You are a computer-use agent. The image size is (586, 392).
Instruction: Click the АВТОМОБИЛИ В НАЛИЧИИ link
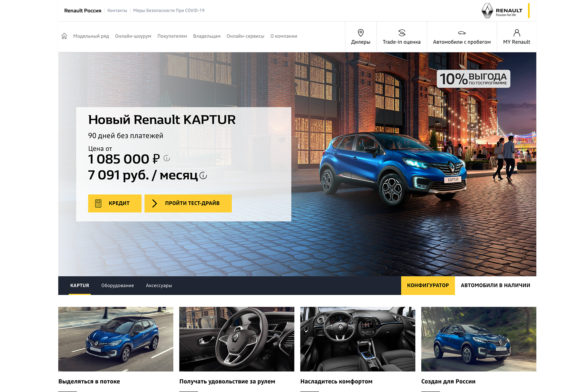tap(495, 286)
